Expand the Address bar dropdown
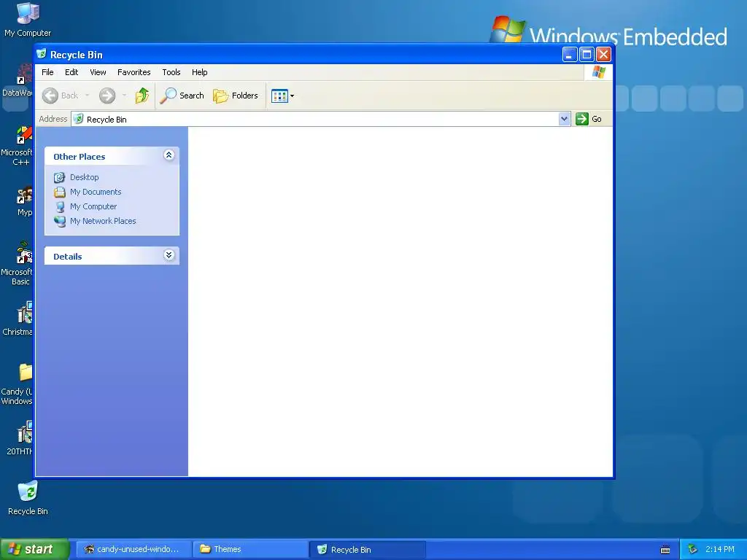 (x=564, y=119)
